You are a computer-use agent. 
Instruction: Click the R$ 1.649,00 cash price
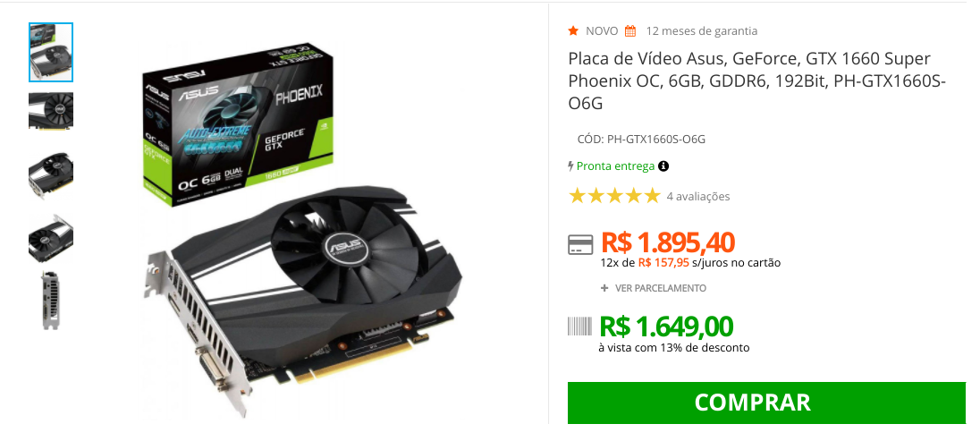pos(666,327)
